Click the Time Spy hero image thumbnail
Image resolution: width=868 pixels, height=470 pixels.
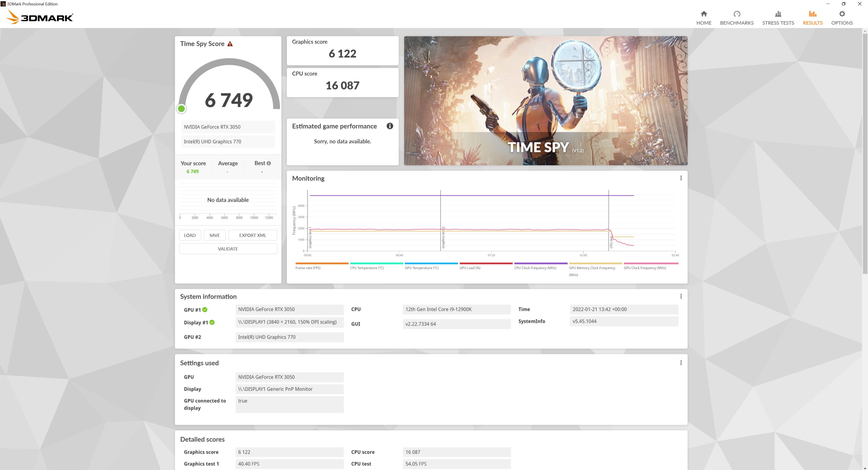(x=546, y=101)
